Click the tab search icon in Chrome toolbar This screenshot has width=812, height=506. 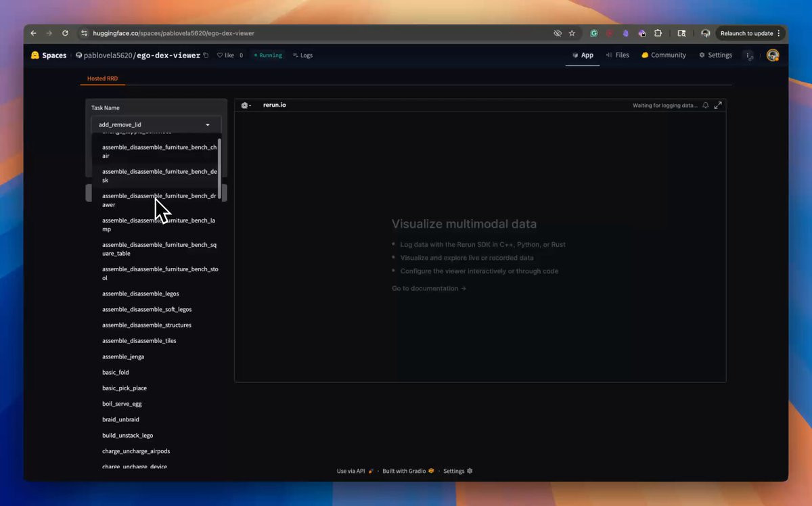click(681, 33)
